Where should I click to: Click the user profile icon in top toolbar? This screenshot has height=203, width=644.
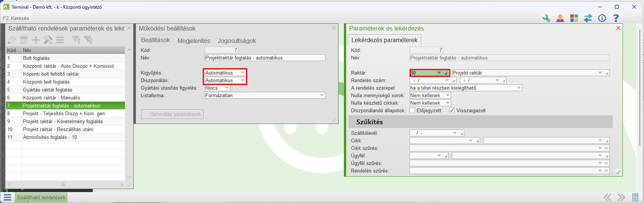[x=560, y=18]
